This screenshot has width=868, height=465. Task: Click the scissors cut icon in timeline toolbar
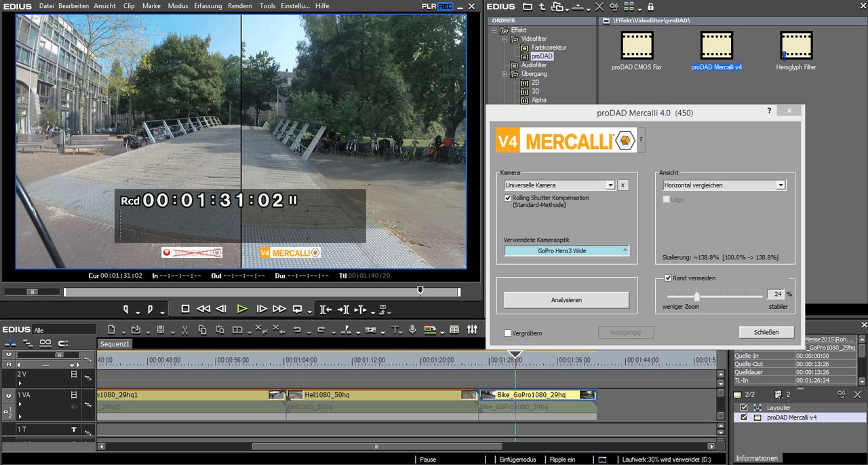184,330
